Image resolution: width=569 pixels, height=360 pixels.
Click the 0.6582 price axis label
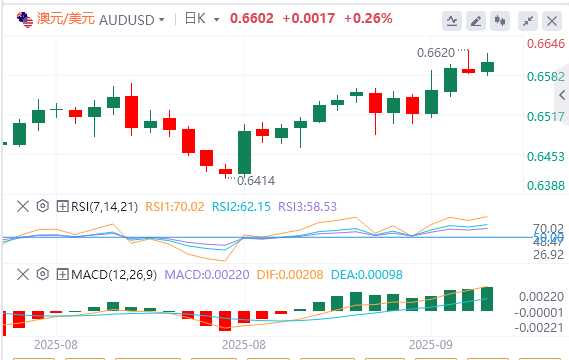(x=546, y=77)
